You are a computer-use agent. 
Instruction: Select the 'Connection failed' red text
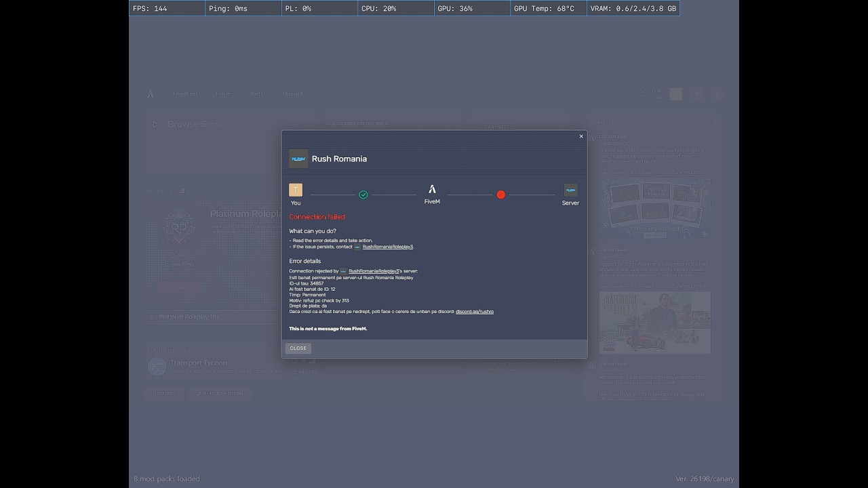[317, 217]
